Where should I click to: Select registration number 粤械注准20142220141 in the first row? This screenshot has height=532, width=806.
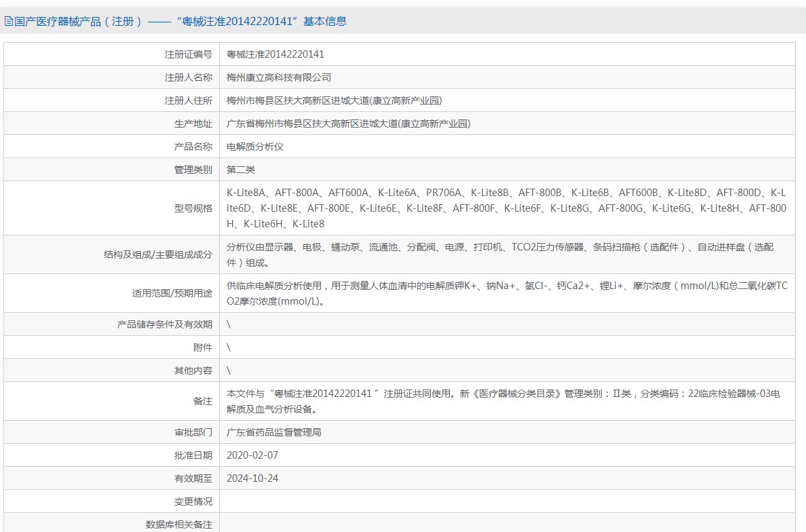[x=275, y=54]
